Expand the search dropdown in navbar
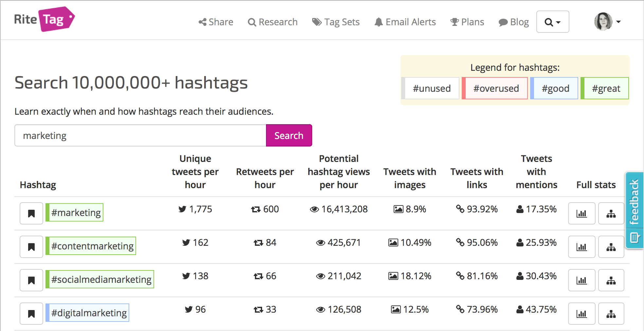 click(552, 22)
